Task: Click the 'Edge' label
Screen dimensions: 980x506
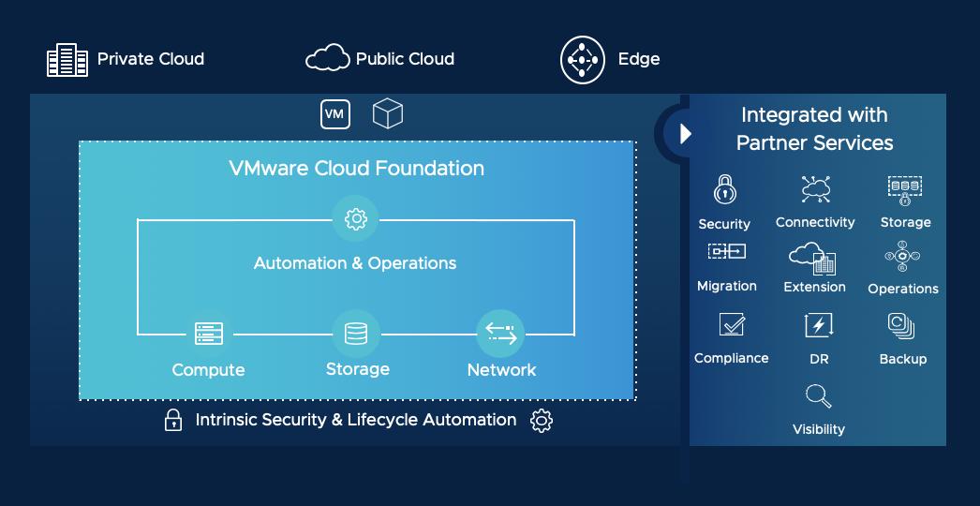Action: (639, 59)
